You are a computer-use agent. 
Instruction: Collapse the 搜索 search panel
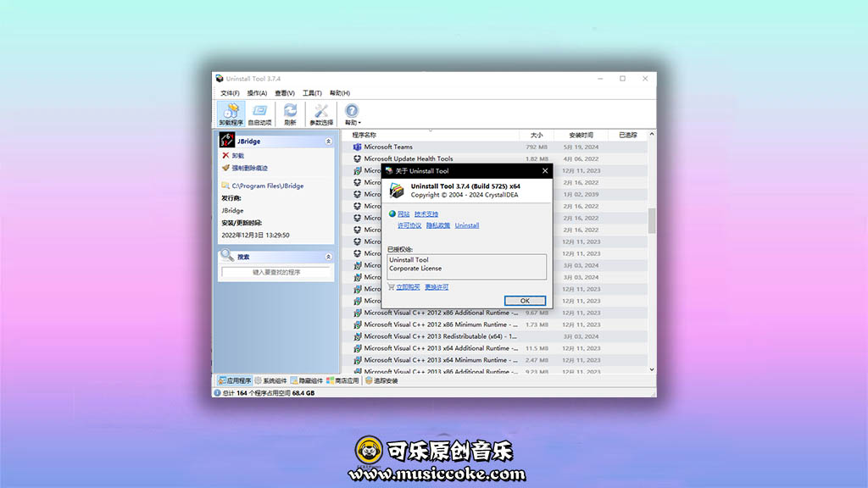(x=328, y=257)
